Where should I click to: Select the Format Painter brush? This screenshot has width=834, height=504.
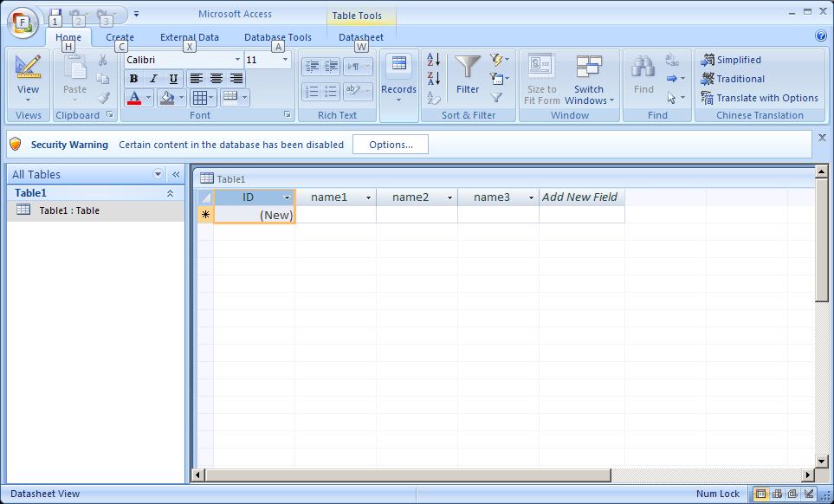[103, 97]
